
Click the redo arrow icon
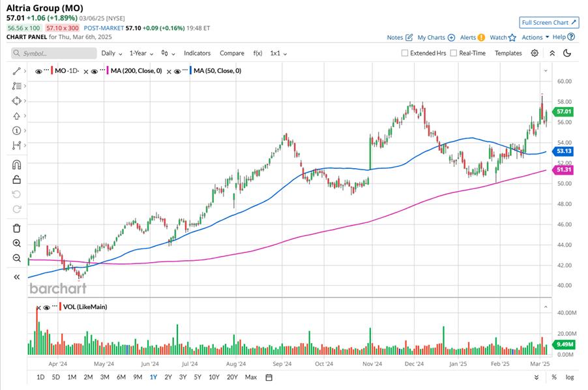click(x=16, y=209)
